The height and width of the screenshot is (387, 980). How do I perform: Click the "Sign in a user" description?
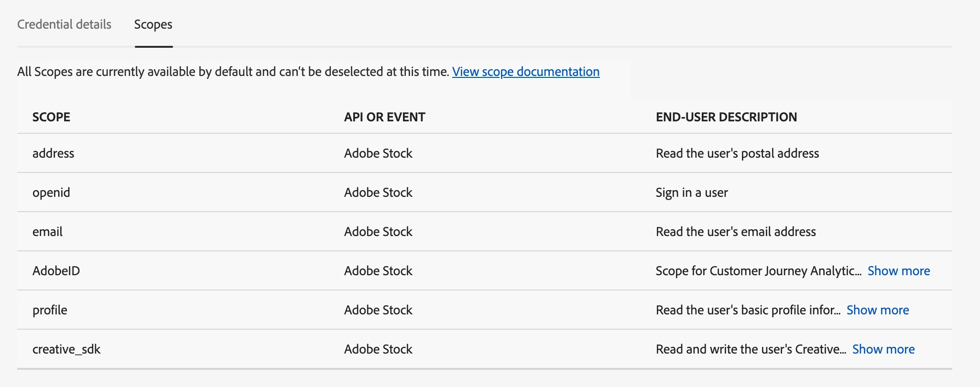691,193
